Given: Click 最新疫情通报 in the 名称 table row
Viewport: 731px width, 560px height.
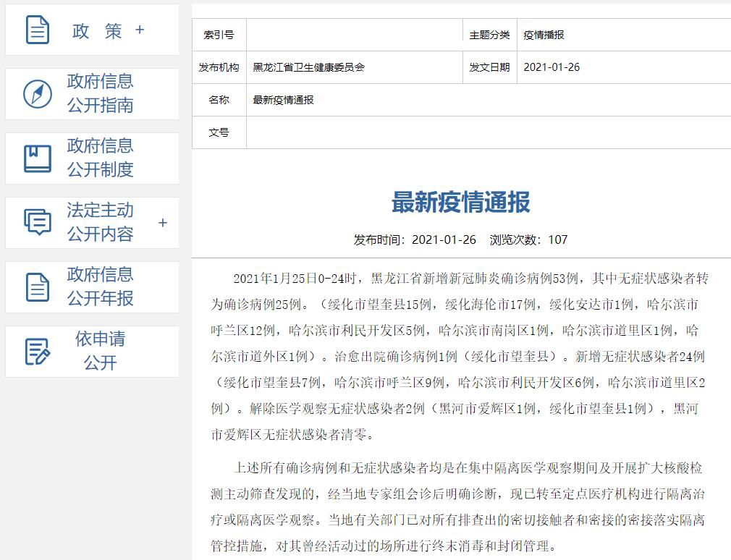Looking at the screenshot, I should tap(283, 100).
